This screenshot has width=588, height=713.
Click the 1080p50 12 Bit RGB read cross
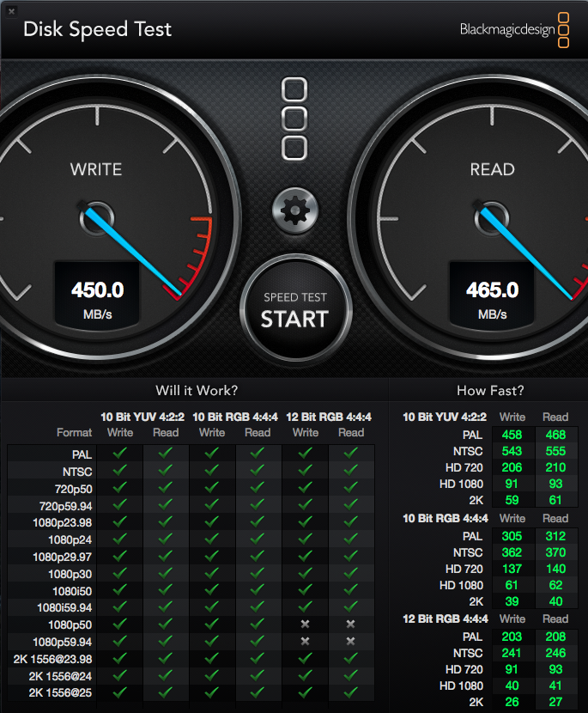tap(350, 625)
